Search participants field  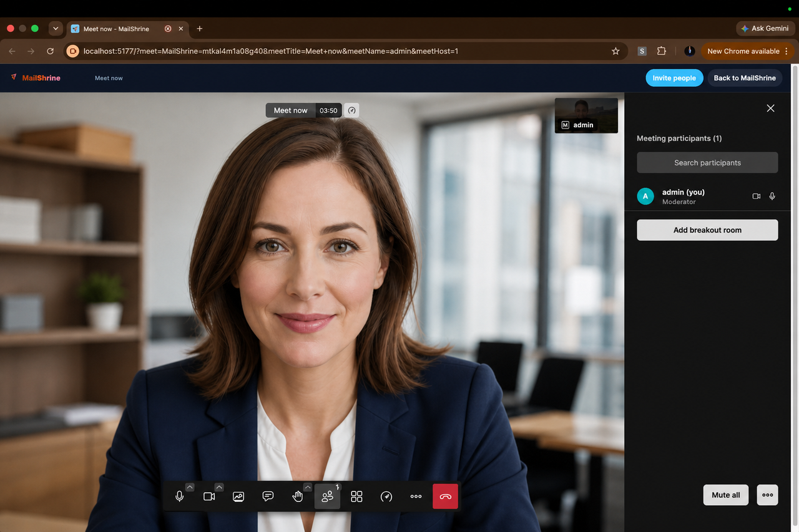(707, 163)
